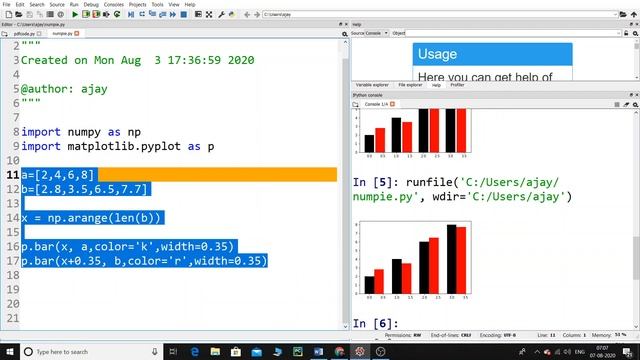The height and width of the screenshot is (360, 640).
Task: Open PYTHONPATH manager icon
Action: click(232, 15)
